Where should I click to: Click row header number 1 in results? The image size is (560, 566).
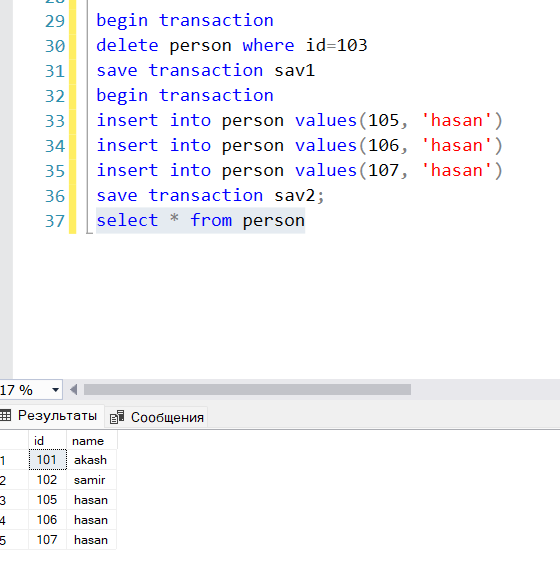coord(14,460)
